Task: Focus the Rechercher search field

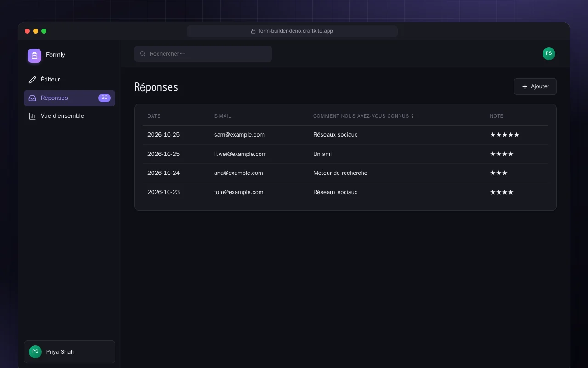Action: tap(203, 54)
